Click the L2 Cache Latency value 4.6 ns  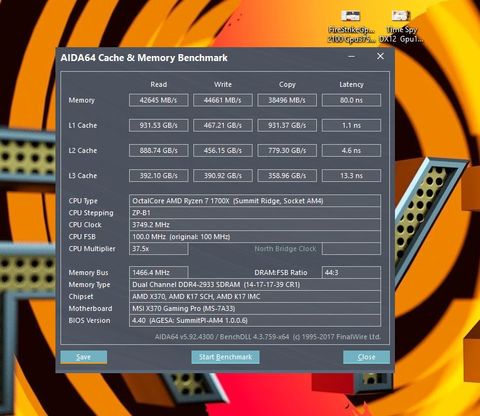click(x=351, y=150)
